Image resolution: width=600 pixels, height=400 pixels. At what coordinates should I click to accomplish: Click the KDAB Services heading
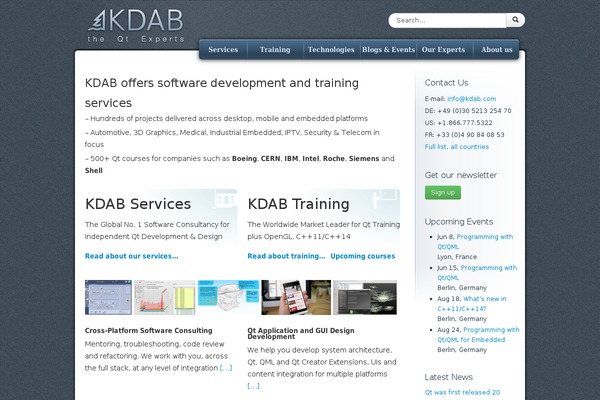pos(138,204)
